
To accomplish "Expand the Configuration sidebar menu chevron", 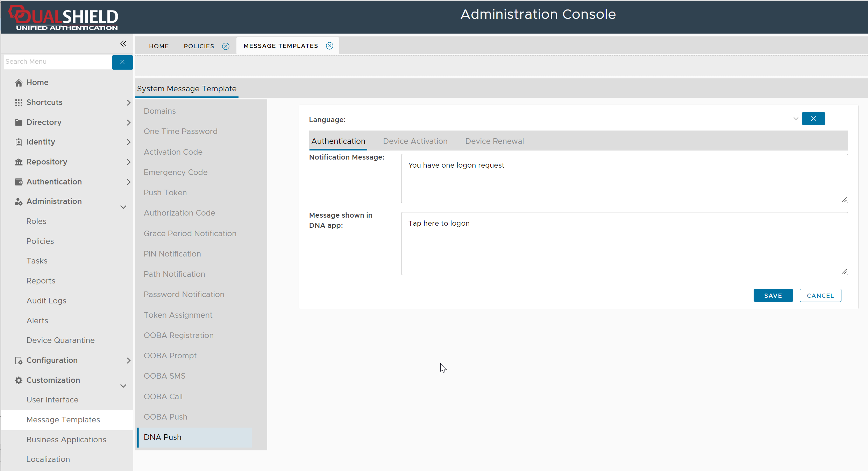I will [x=128, y=360].
